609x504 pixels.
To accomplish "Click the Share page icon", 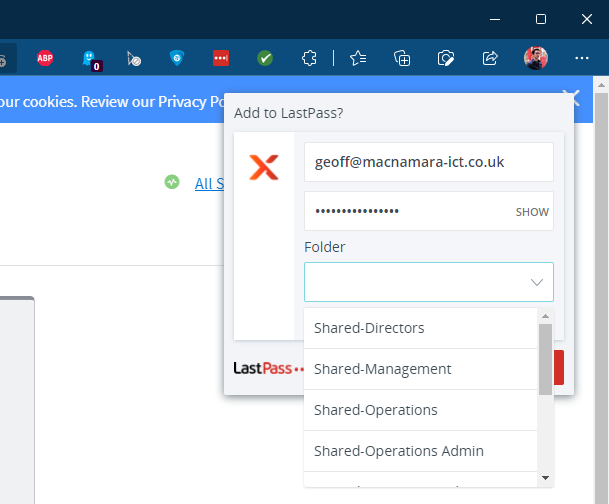I will point(490,58).
